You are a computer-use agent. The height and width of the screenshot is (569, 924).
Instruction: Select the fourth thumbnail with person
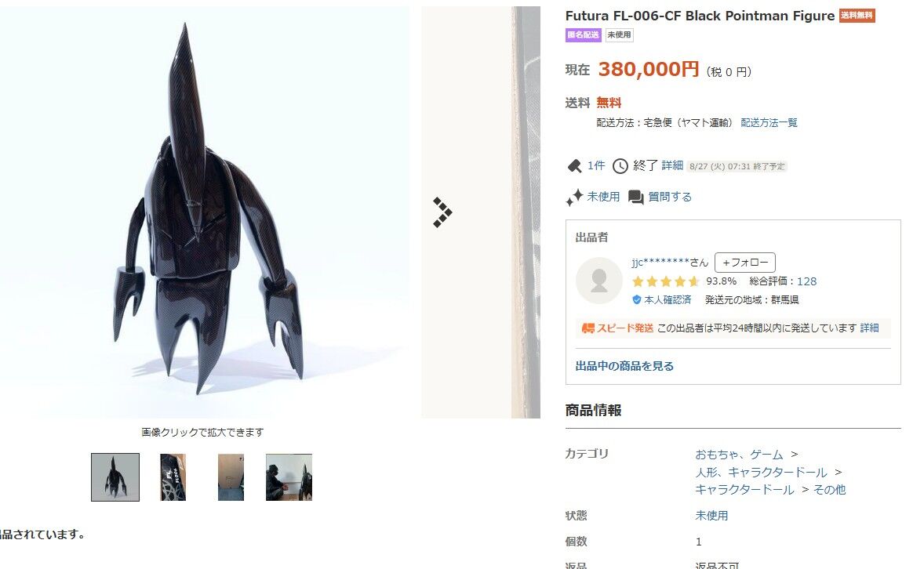[x=289, y=477]
